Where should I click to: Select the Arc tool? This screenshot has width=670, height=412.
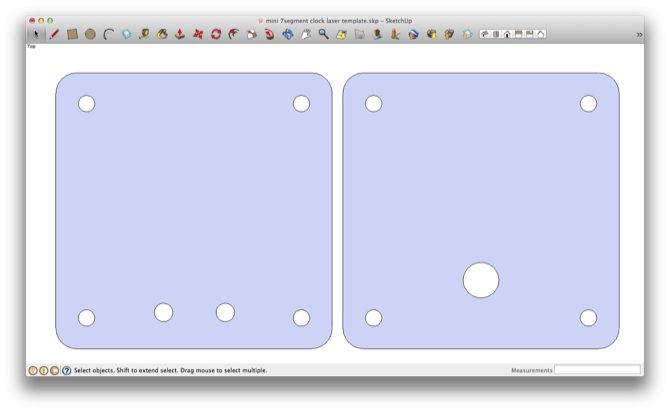pyautogui.click(x=109, y=34)
